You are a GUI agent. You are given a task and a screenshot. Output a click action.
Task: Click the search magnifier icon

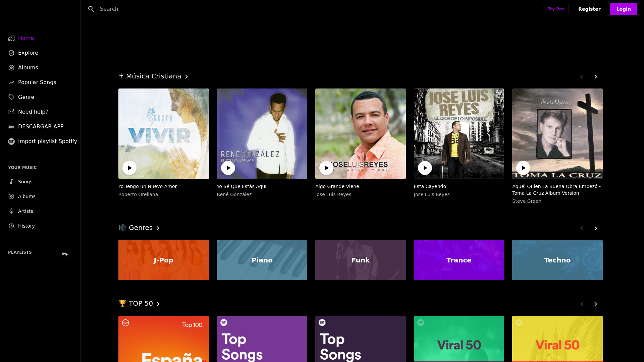tap(91, 9)
